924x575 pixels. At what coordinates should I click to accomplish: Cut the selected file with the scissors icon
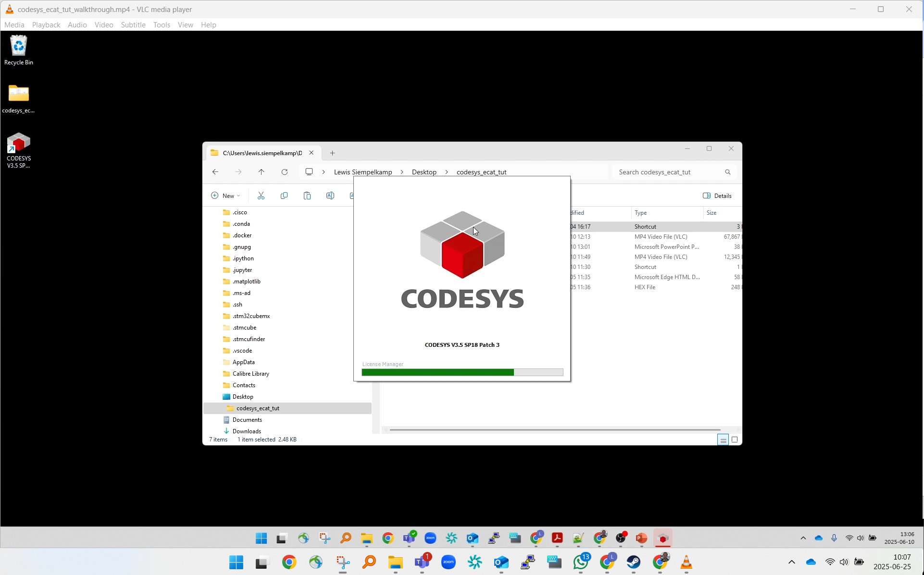[x=261, y=196]
